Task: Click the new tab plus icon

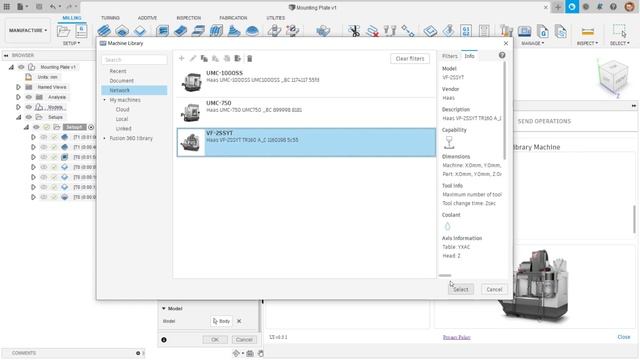Action: coord(558,7)
